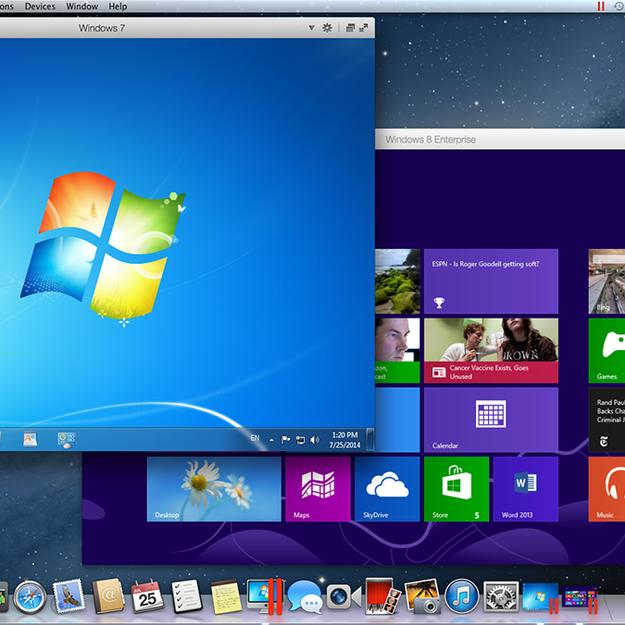Screen dimensions: 625x625
Task: Open the ESPN Roger Goodell sports tile
Action: coord(491,281)
